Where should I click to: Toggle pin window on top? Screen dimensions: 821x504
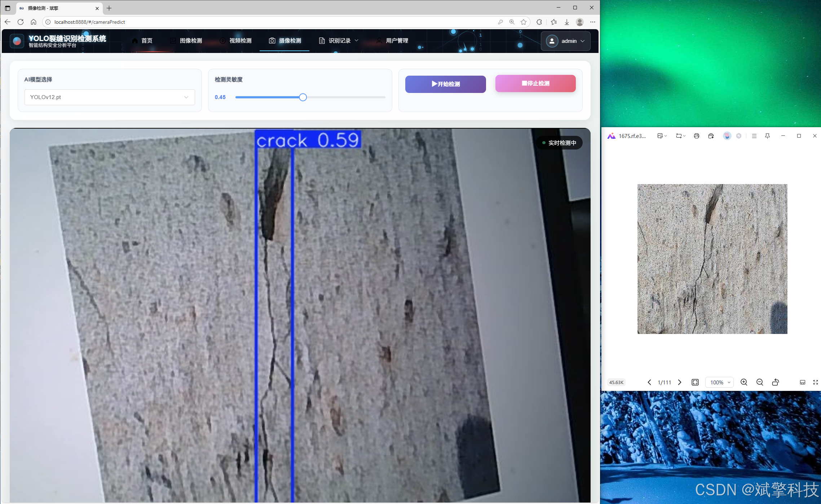pyautogui.click(x=767, y=136)
